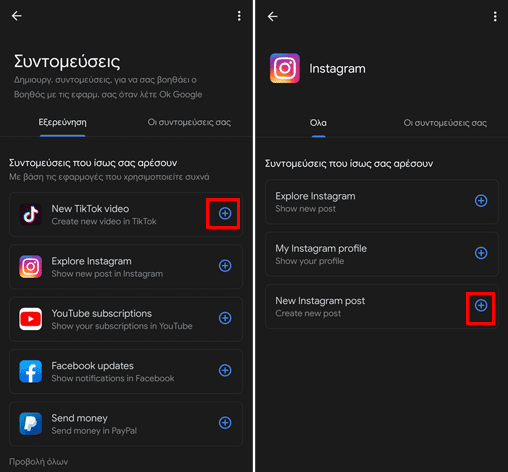Open Οι συντομεύσεις σας tab on left screen
Image resolution: width=508 pixels, height=472 pixels.
[x=189, y=122]
